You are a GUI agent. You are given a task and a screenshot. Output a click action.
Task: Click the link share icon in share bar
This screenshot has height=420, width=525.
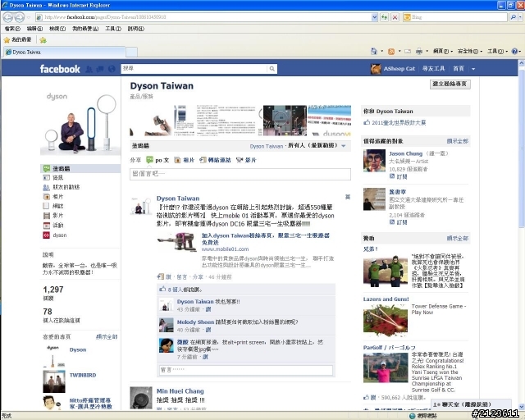click(203, 160)
